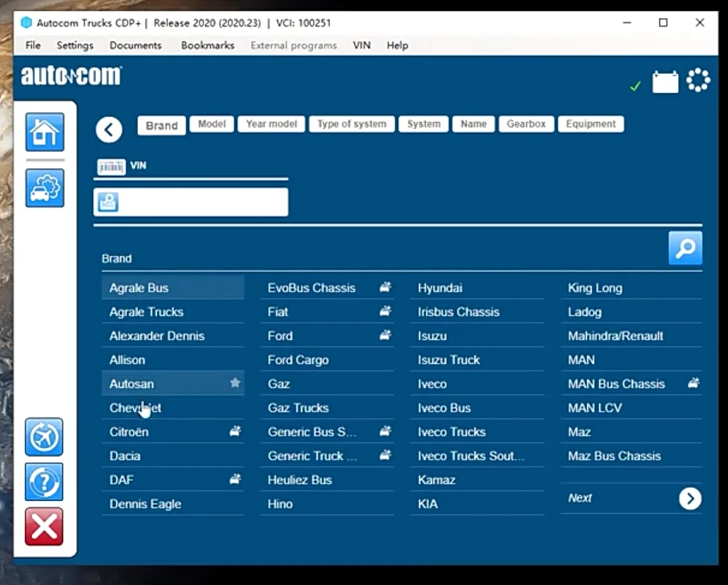The height and width of the screenshot is (585, 728).
Task: Click the vehicle icon beside MAN Bus Chassis
Action: tap(694, 383)
